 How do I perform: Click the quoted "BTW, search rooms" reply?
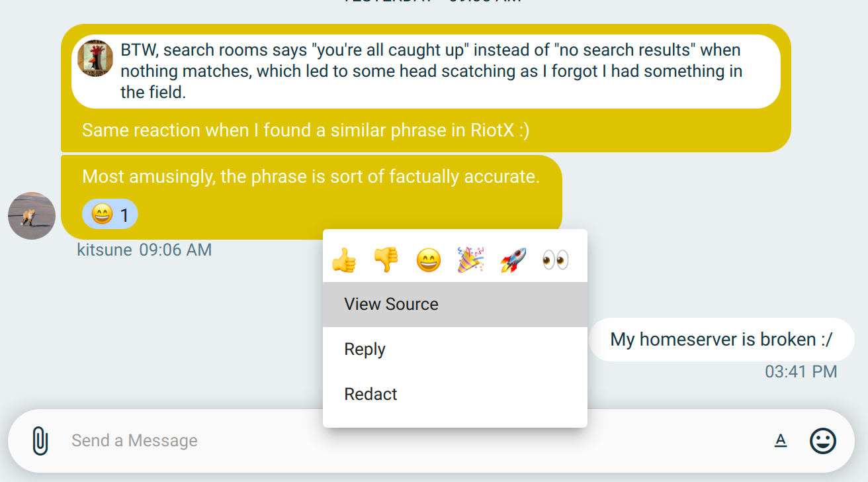click(x=430, y=71)
